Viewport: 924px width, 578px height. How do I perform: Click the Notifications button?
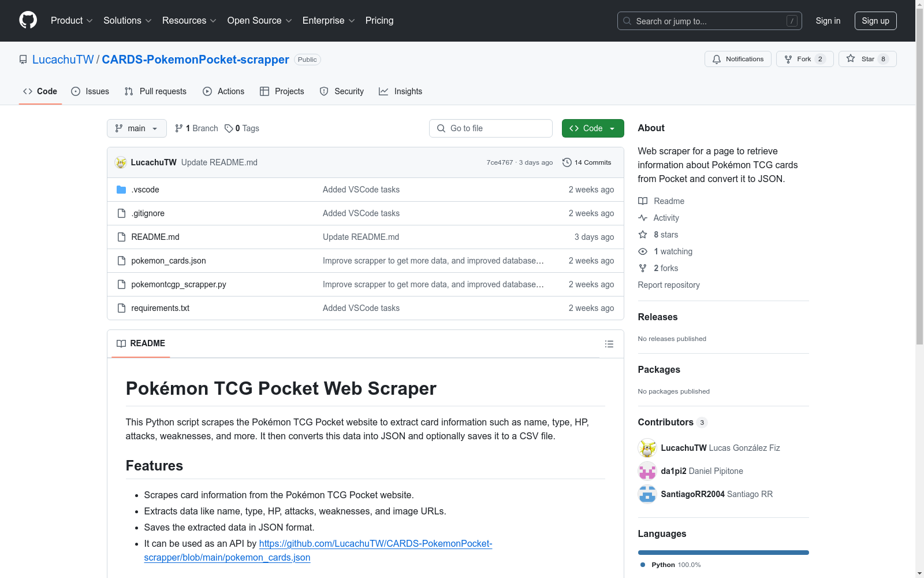(x=738, y=59)
